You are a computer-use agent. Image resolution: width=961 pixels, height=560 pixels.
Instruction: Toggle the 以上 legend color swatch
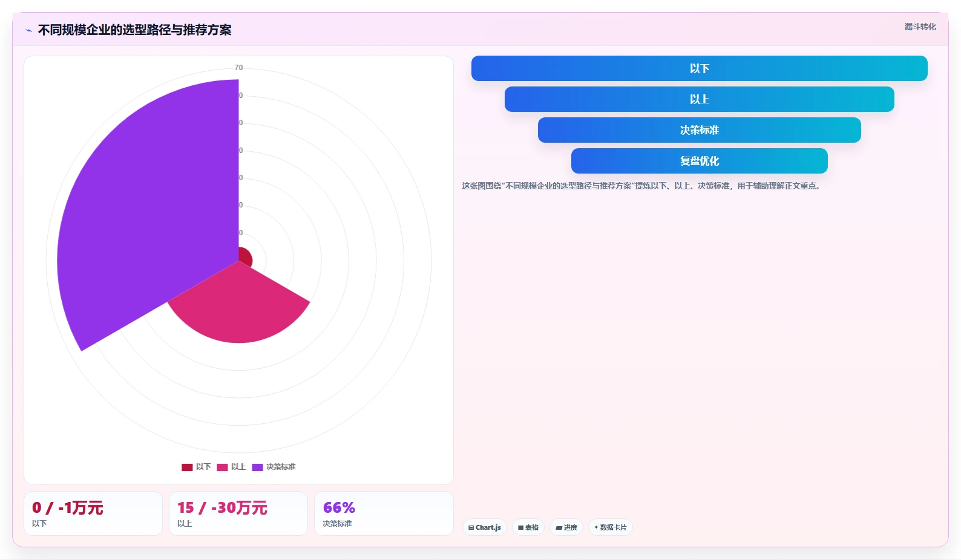point(222,467)
